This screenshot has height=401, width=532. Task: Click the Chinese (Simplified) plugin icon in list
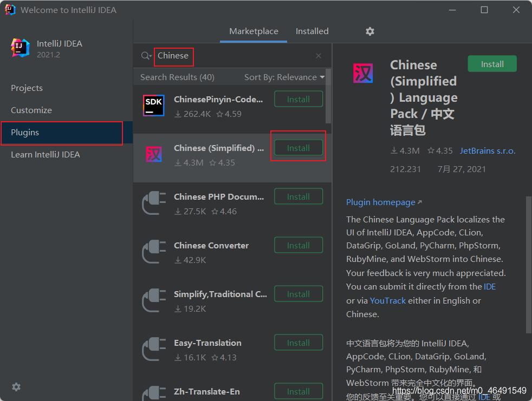coord(154,155)
